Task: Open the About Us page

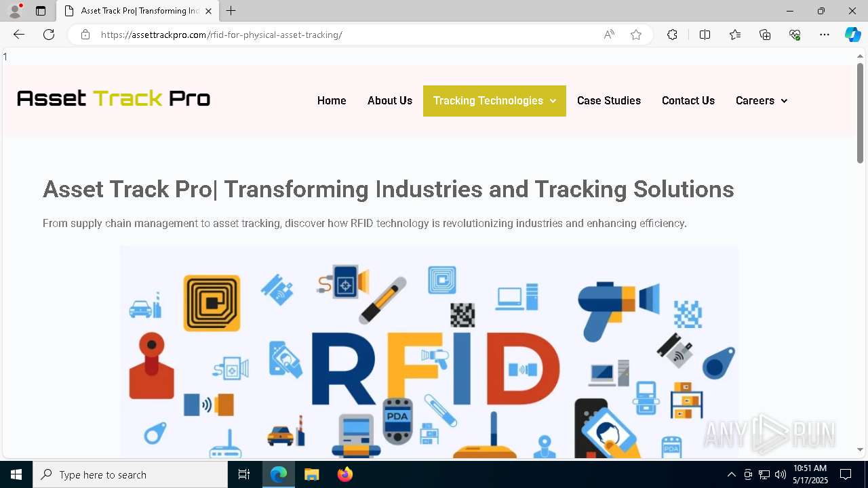Action: 390,100
